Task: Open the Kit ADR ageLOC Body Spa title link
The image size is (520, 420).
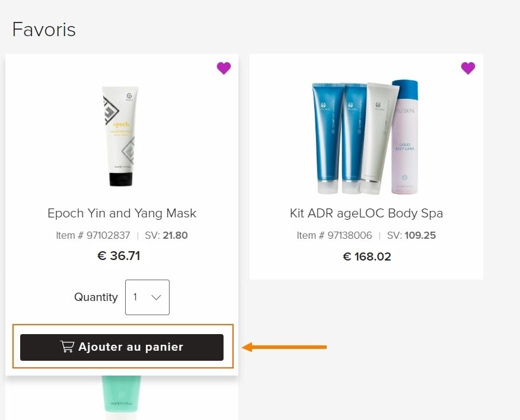Action: (x=366, y=213)
